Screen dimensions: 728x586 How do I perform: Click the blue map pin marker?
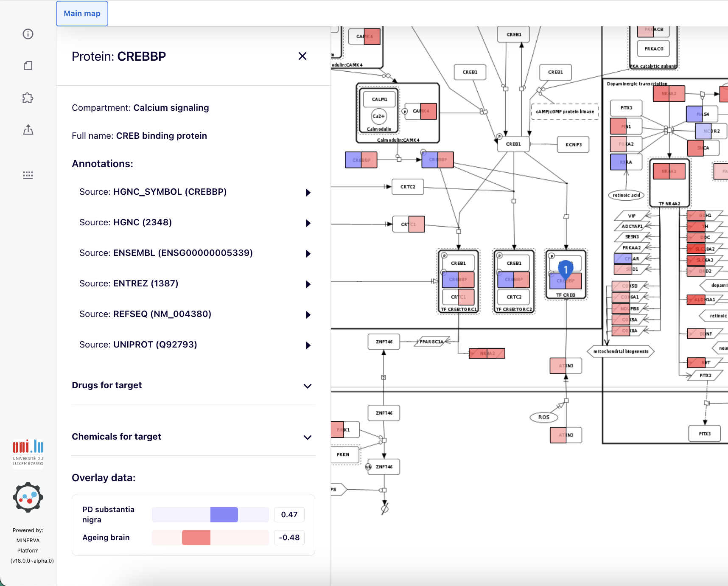[566, 269]
